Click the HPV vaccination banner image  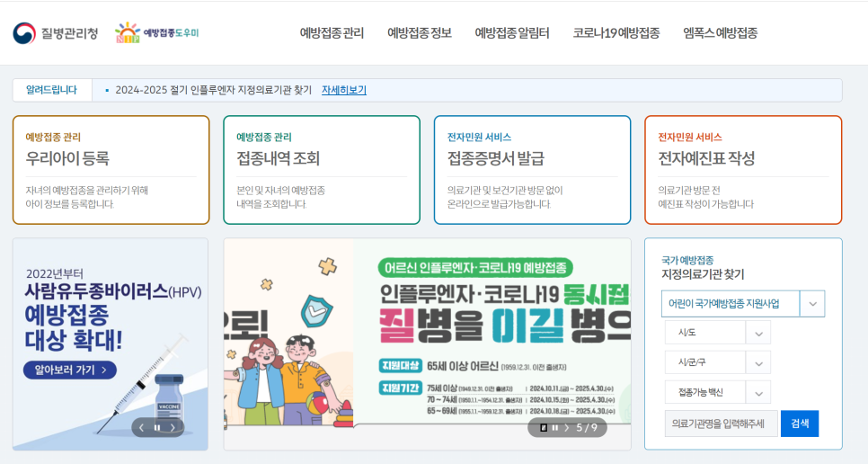[111, 344]
